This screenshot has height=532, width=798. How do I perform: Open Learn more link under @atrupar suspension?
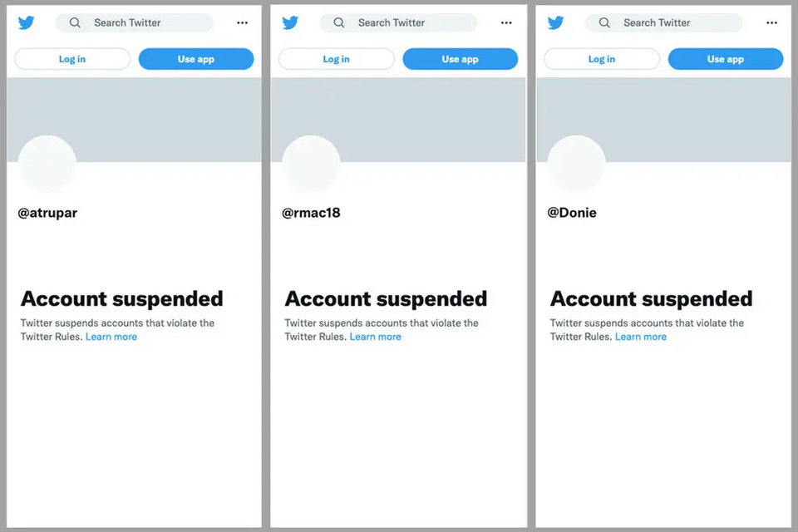[x=111, y=337]
